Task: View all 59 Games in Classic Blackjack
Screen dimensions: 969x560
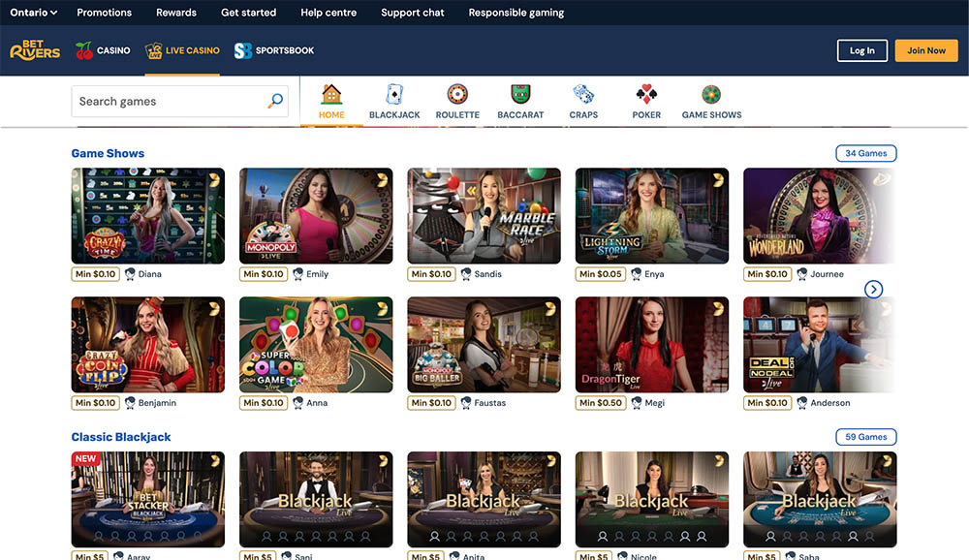Action: pyautogui.click(x=865, y=437)
